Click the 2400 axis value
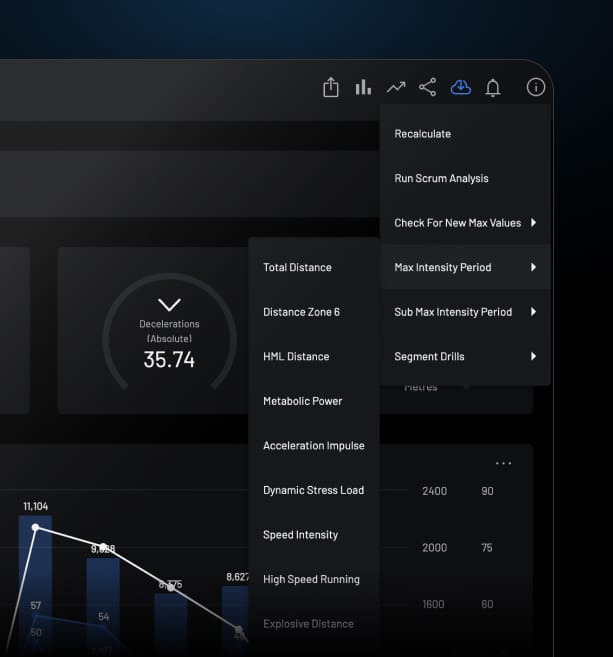This screenshot has width=613, height=657. (x=435, y=491)
